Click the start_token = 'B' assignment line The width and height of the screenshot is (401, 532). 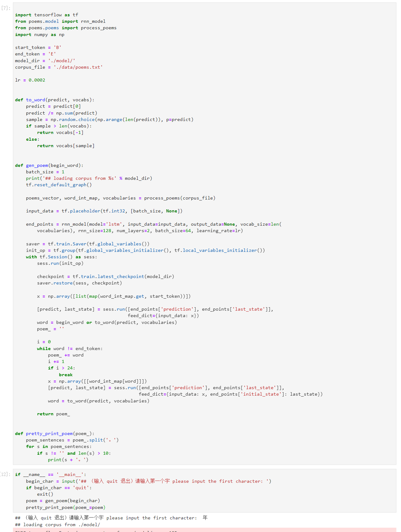(x=38, y=47)
